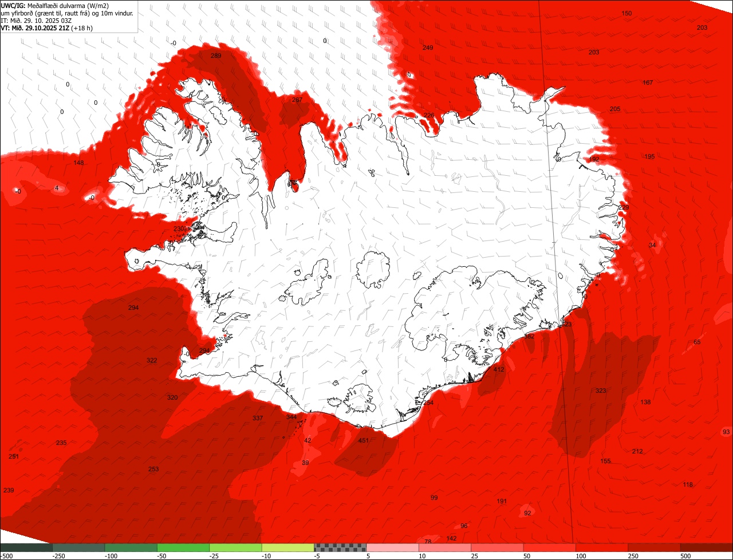Click the '500' legend label
Screen dimensions: 733x560
(685, 556)
